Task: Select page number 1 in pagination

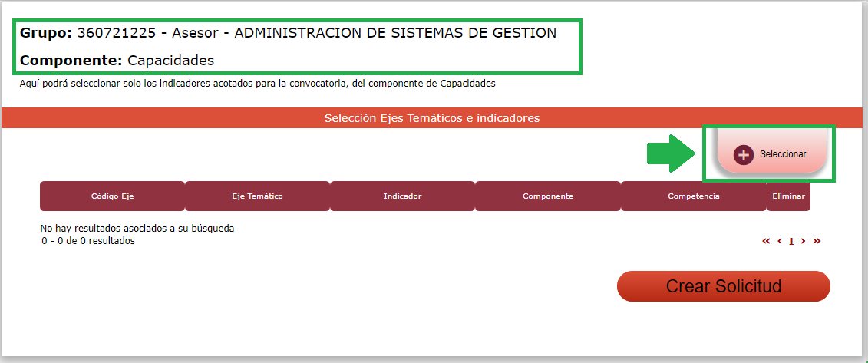Action: [x=791, y=241]
